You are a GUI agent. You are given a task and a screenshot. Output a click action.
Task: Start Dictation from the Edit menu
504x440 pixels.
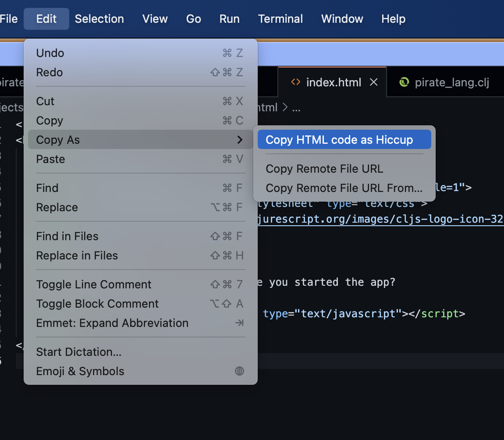pos(79,352)
